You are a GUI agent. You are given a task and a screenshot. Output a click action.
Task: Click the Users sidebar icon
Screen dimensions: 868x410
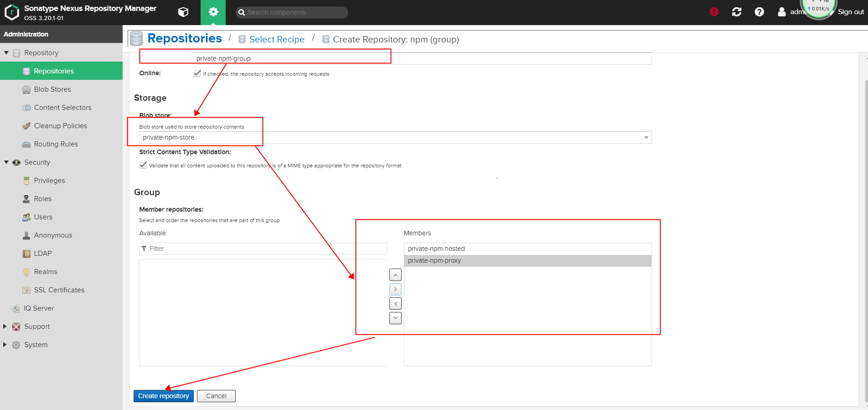tap(26, 217)
